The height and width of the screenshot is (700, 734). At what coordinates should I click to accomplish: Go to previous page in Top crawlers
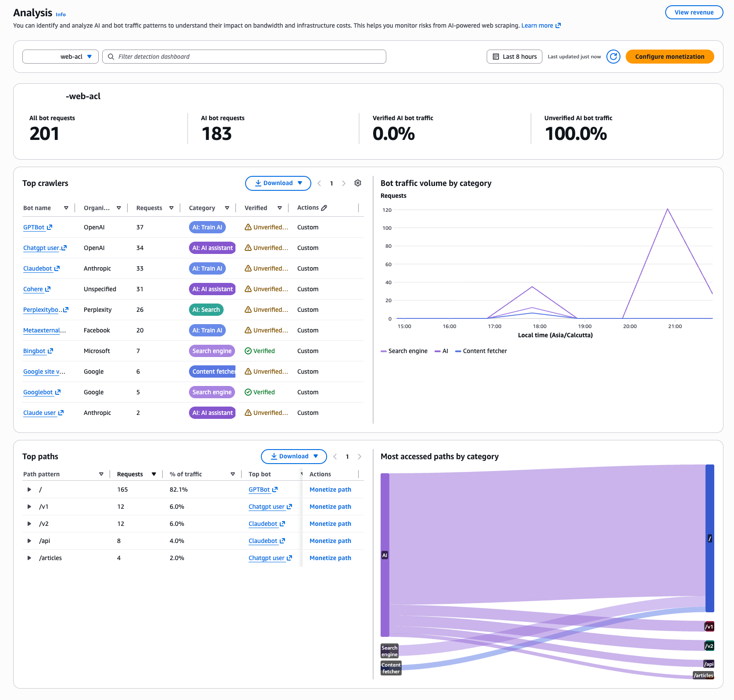point(319,183)
